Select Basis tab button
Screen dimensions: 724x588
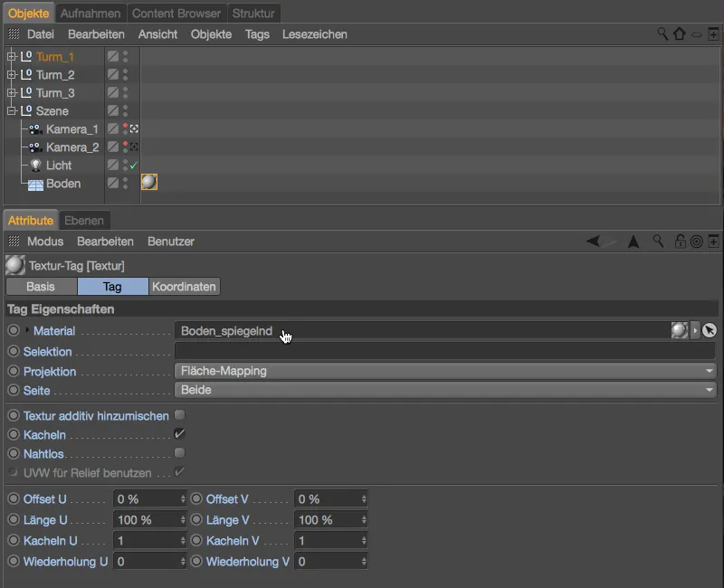pyautogui.click(x=41, y=286)
